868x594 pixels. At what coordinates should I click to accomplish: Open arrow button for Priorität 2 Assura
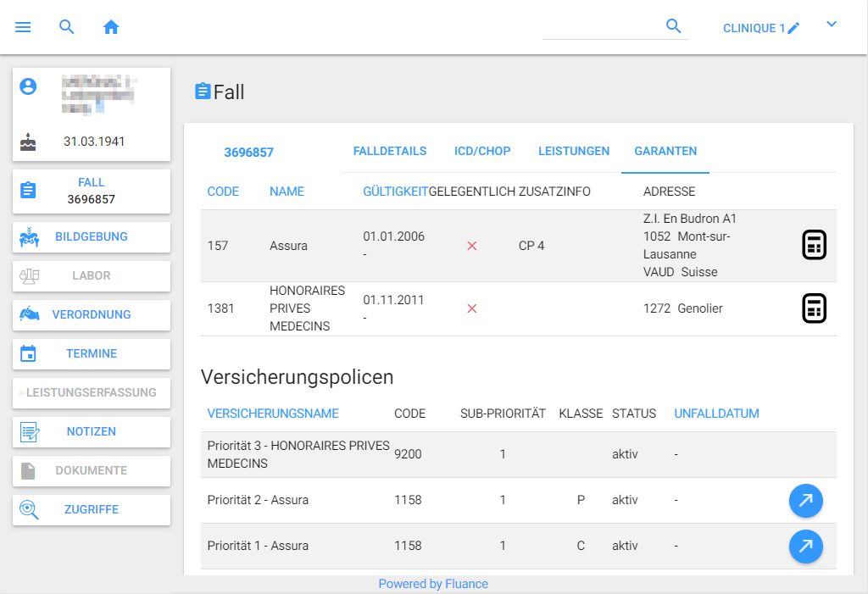coord(805,501)
